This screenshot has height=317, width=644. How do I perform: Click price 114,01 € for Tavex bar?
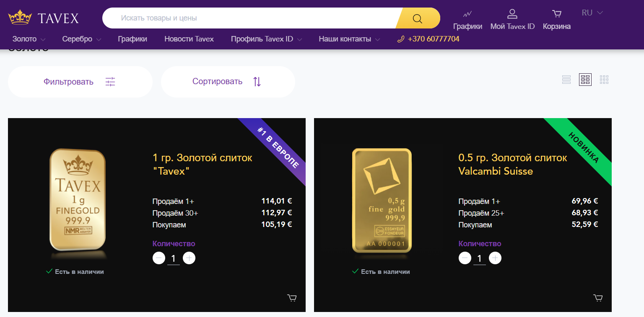[277, 201]
